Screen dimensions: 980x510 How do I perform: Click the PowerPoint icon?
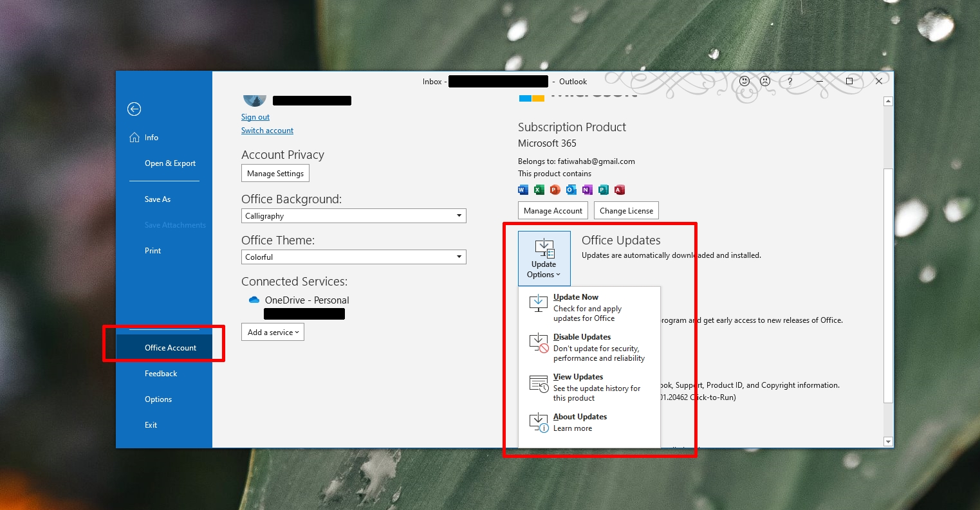(555, 190)
